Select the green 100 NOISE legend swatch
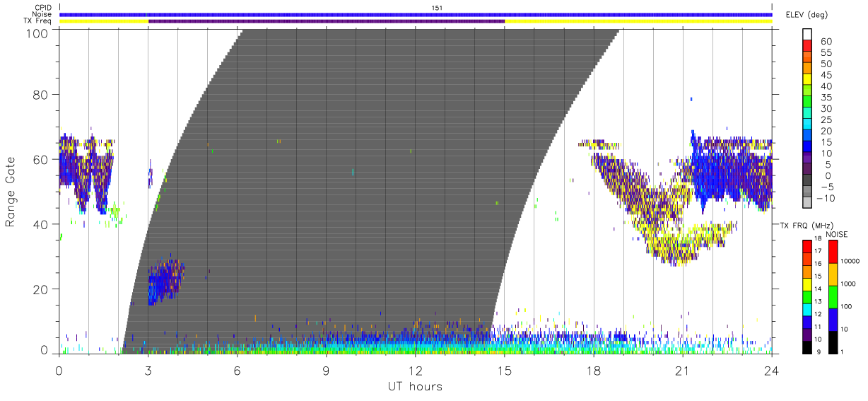868x401 pixels. click(x=832, y=297)
